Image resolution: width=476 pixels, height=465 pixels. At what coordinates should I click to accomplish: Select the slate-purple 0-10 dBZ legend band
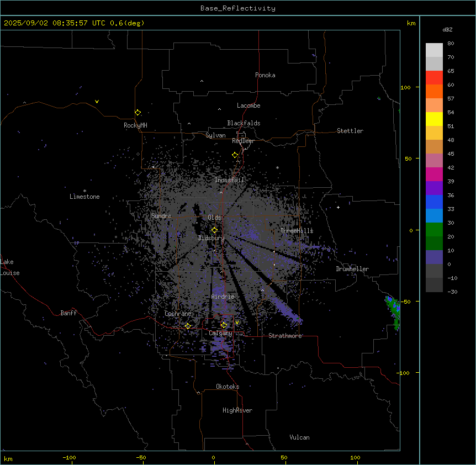(434, 257)
